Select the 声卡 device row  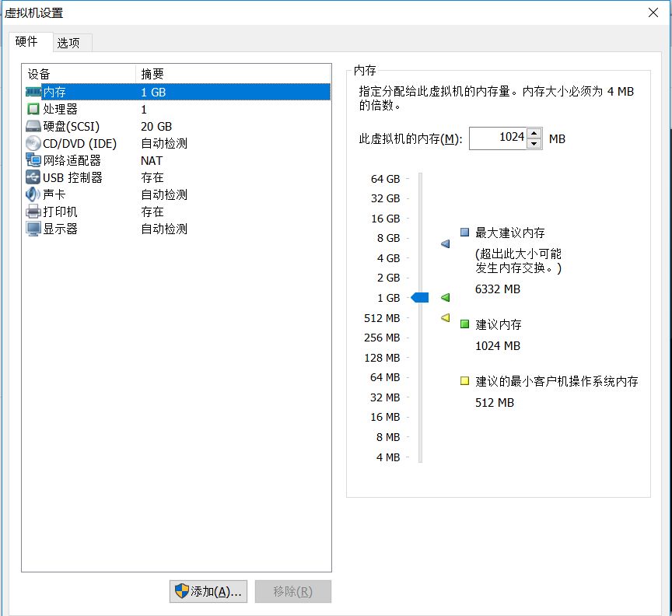coord(177,194)
